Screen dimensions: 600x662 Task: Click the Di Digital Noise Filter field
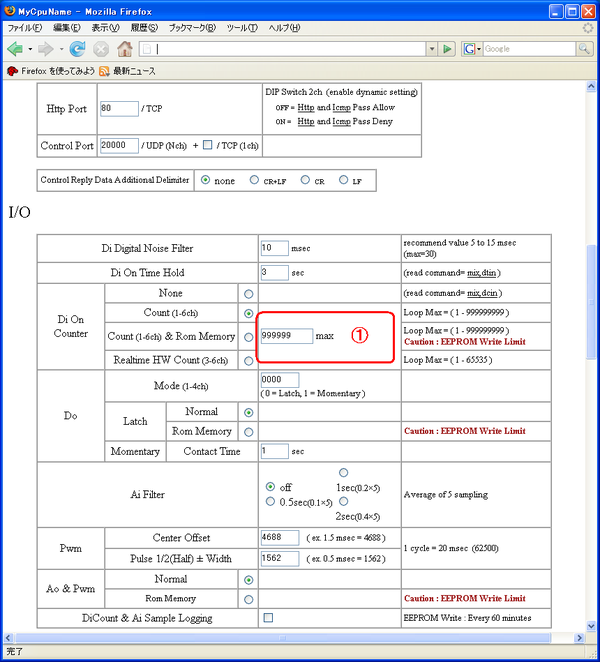point(274,248)
